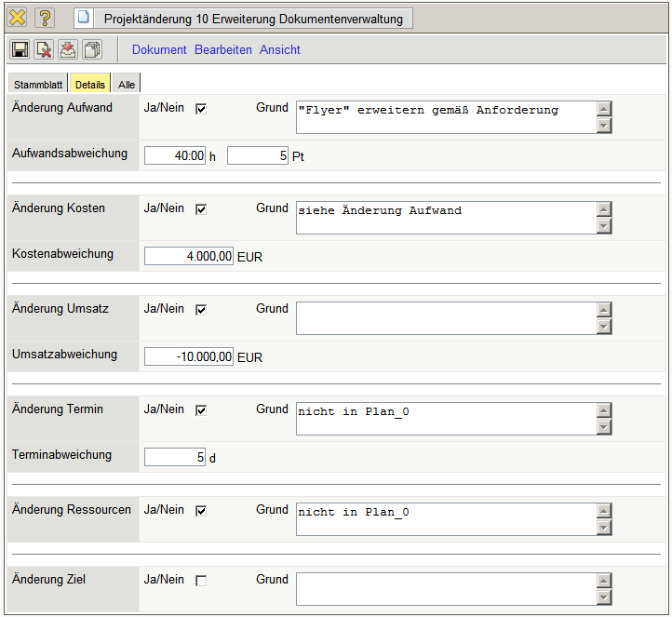Uncheck the Änderung Aufwand Ja/Nein checkbox
672x617 pixels.
tap(201, 109)
